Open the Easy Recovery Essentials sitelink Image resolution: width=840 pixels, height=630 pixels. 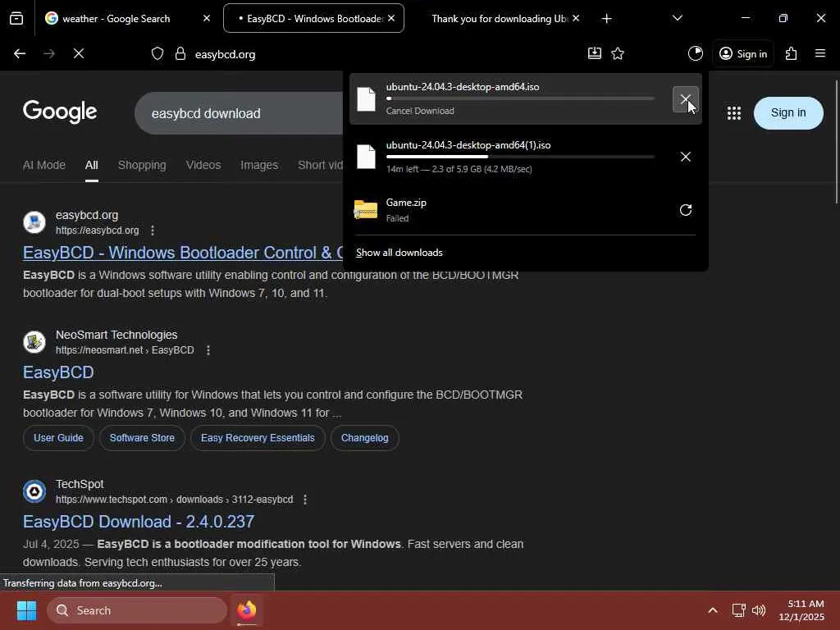click(258, 438)
